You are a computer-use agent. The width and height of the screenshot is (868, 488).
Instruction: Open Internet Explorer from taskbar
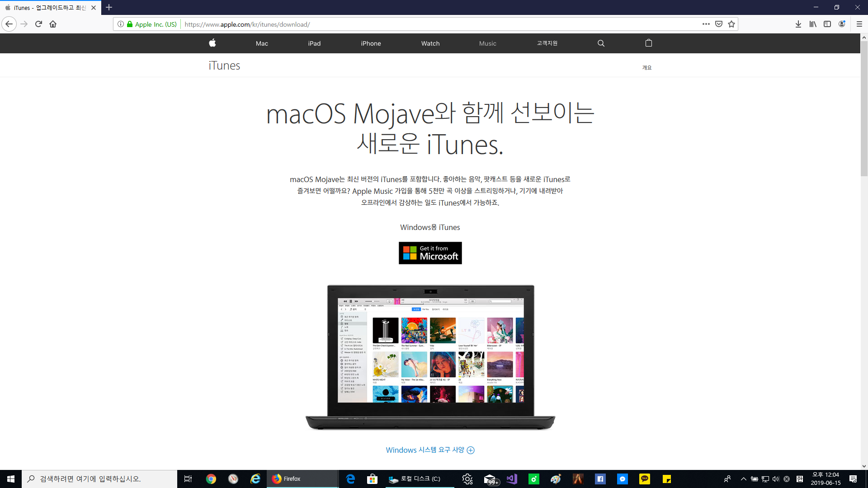255,479
